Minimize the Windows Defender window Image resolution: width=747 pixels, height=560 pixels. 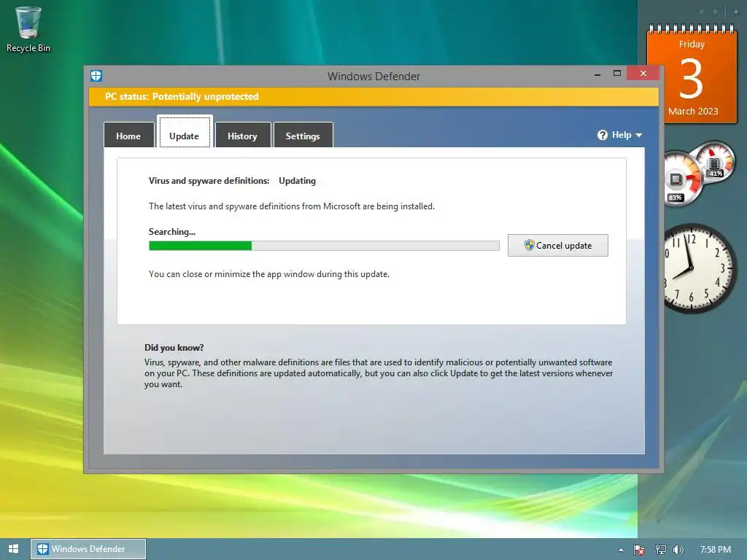coord(597,74)
